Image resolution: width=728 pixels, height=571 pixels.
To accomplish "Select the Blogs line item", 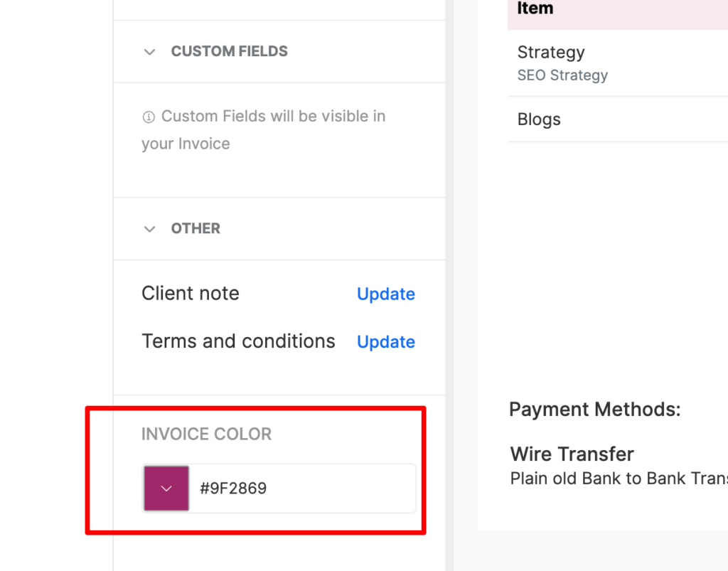I will click(x=538, y=119).
